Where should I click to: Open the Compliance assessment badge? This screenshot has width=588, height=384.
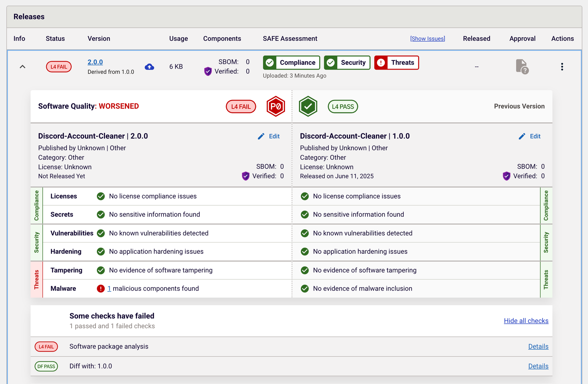click(291, 63)
